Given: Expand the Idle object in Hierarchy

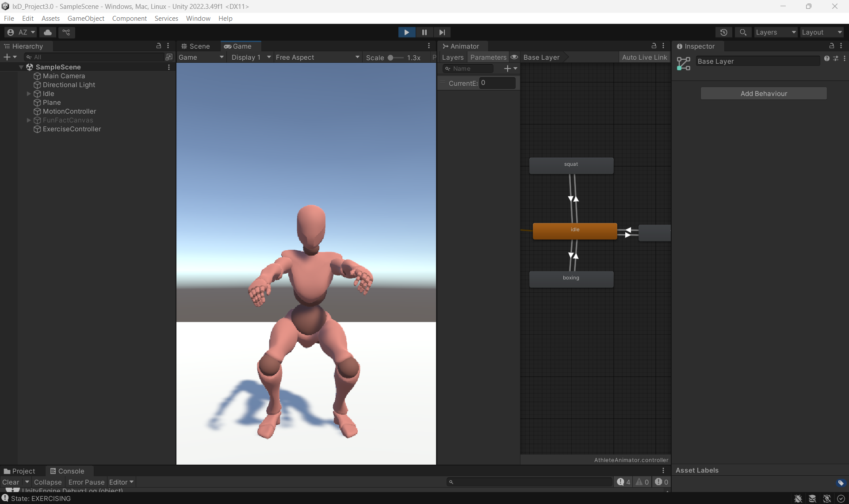Looking at the screenshot, I should tap(29, 94).
